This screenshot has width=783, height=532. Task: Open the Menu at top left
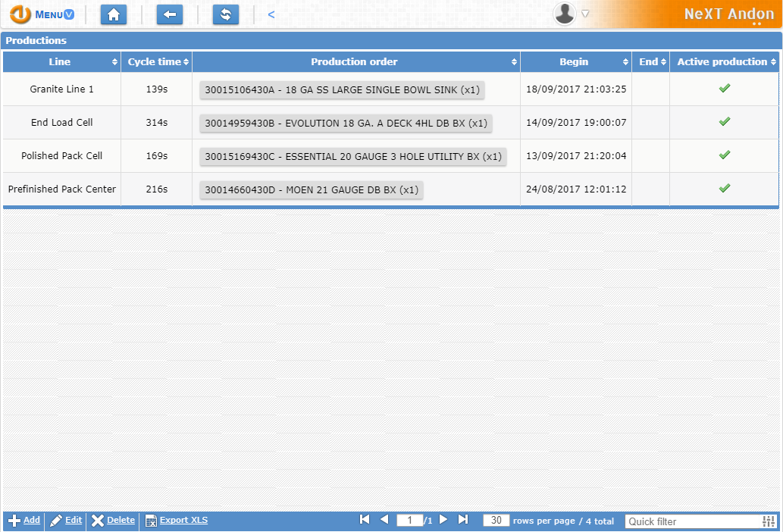[45, 14]
